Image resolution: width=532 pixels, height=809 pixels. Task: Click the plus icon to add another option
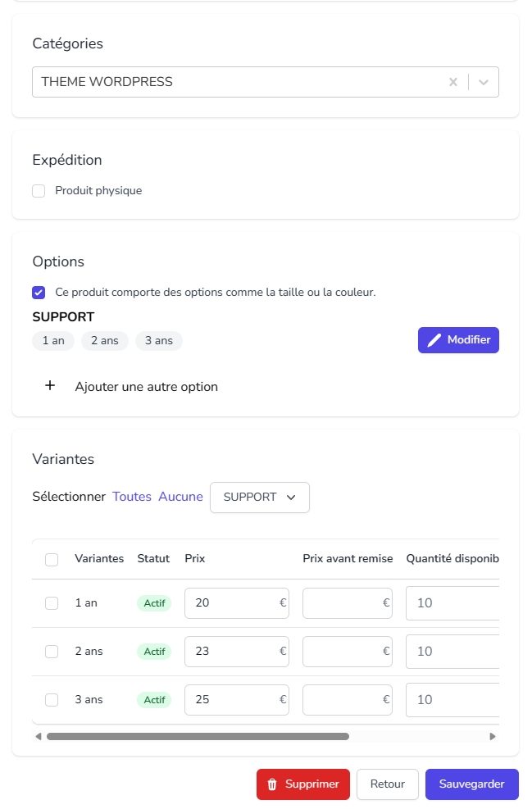pyautogui.click(x=50, y=385)
